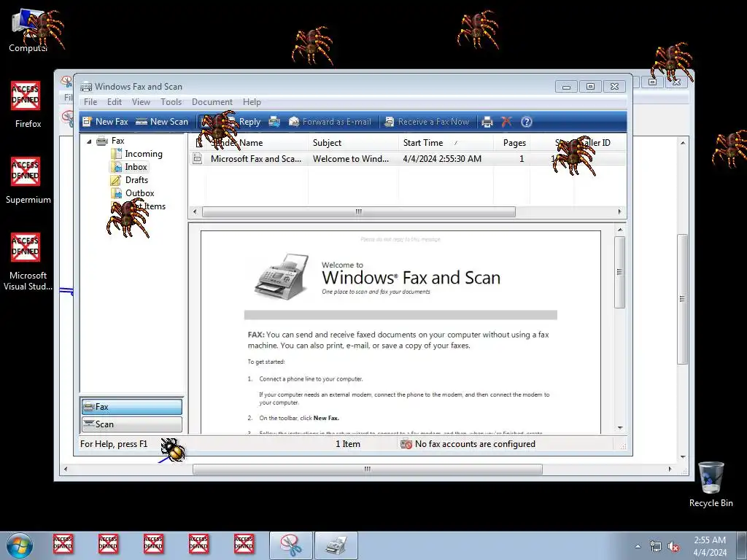Click the Reply toolbar button
Viewport: 747px width, 560px height.
click(244, 122)
